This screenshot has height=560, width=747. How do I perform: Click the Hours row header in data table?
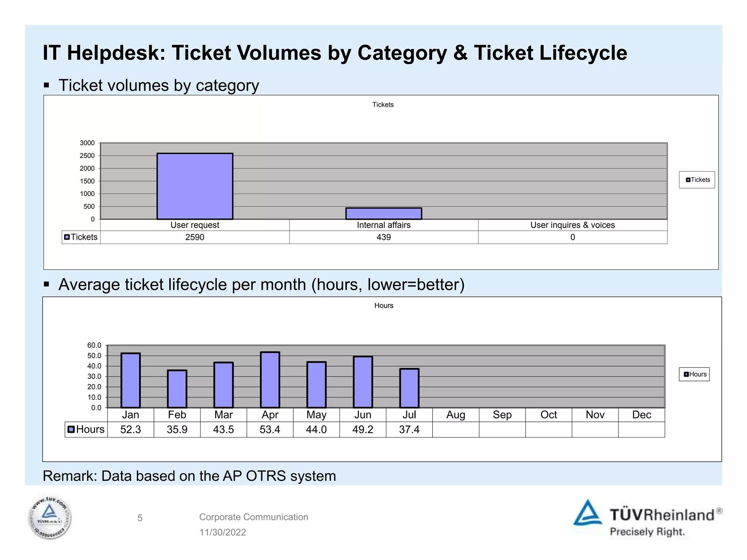86,429
